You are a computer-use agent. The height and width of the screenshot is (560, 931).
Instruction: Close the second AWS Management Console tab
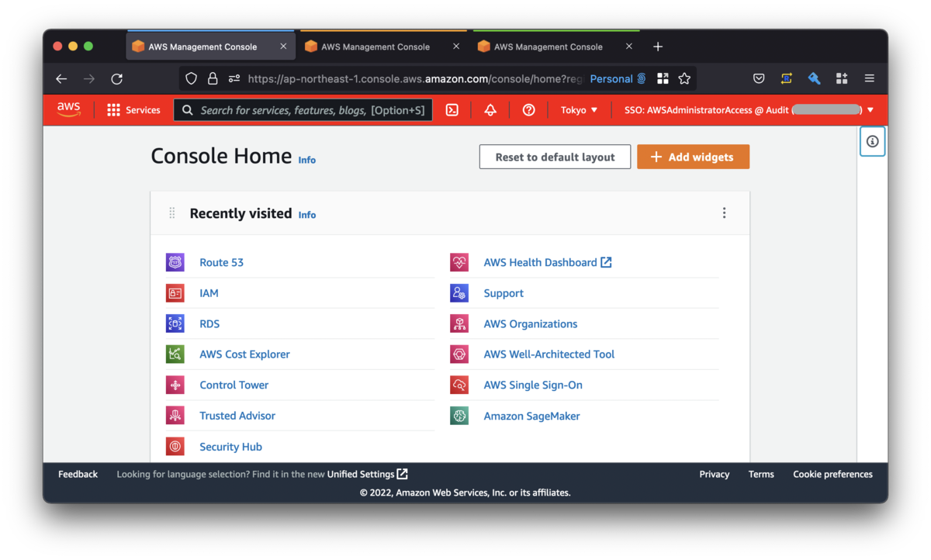point(456,47)
